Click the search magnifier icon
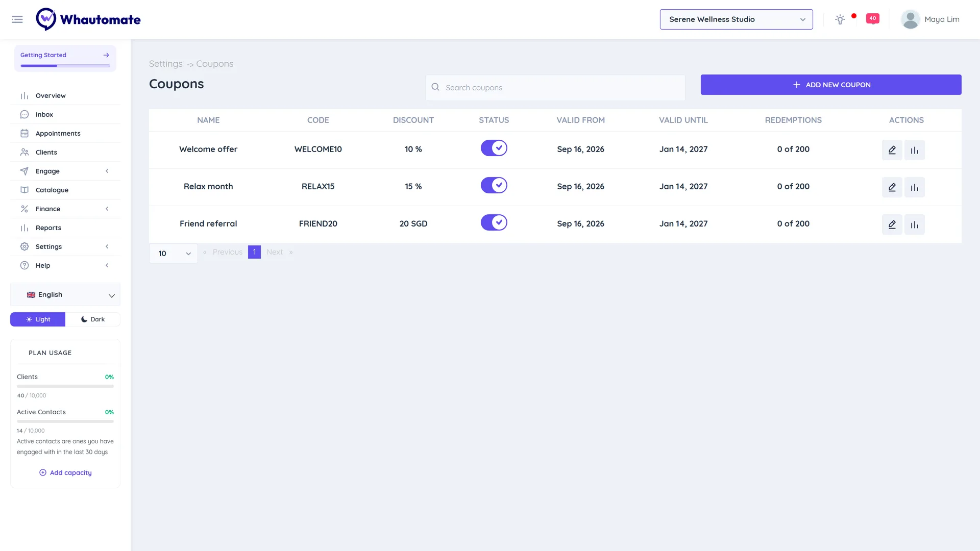The width and height of the screenshot is (980, 551). pyautogui.click(x=435, y=87)
